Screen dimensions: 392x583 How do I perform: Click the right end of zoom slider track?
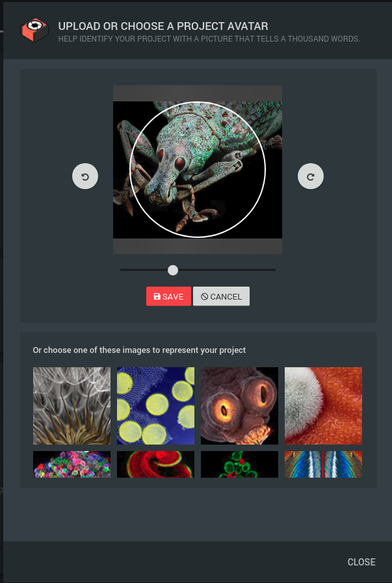click(274, 270)
